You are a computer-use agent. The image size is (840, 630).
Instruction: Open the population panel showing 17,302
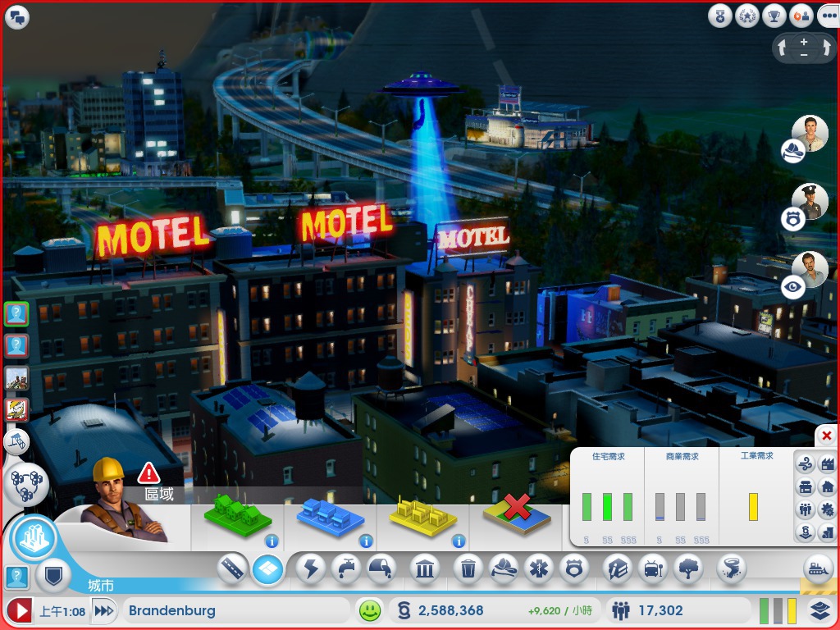tap(678, 610)
